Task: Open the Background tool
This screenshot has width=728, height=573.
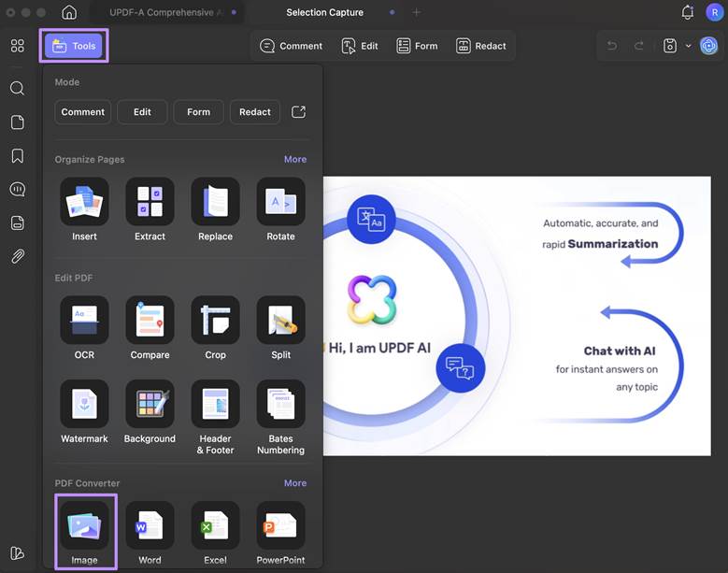Action: [150, 412]
